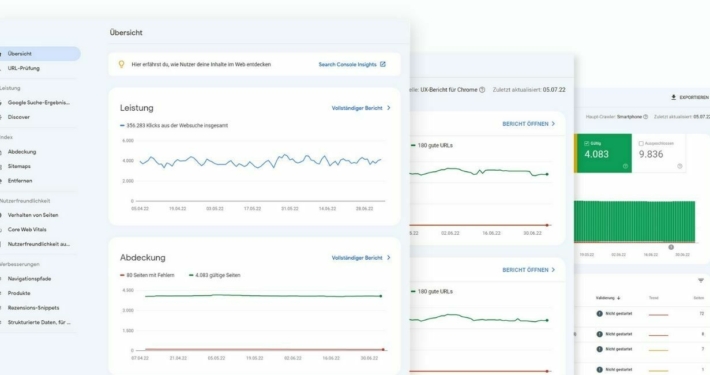Click the info icon in the row with 72 Seiten

600,313
